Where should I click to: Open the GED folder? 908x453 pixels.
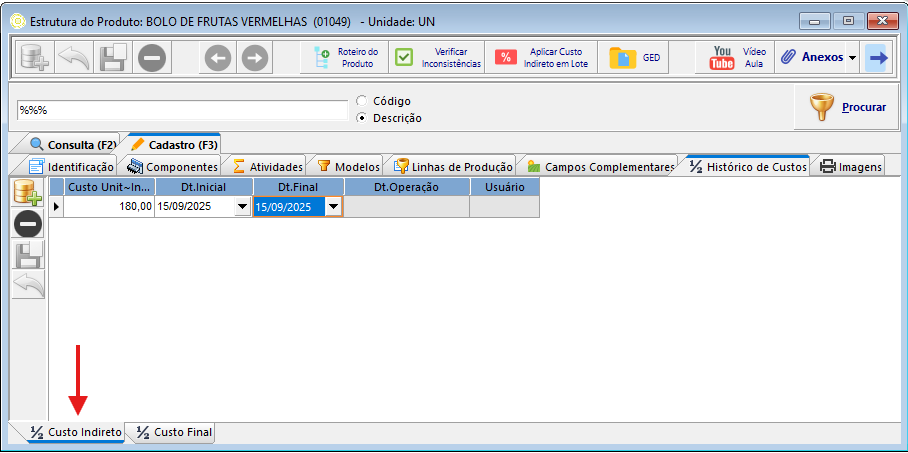[636, 58]
